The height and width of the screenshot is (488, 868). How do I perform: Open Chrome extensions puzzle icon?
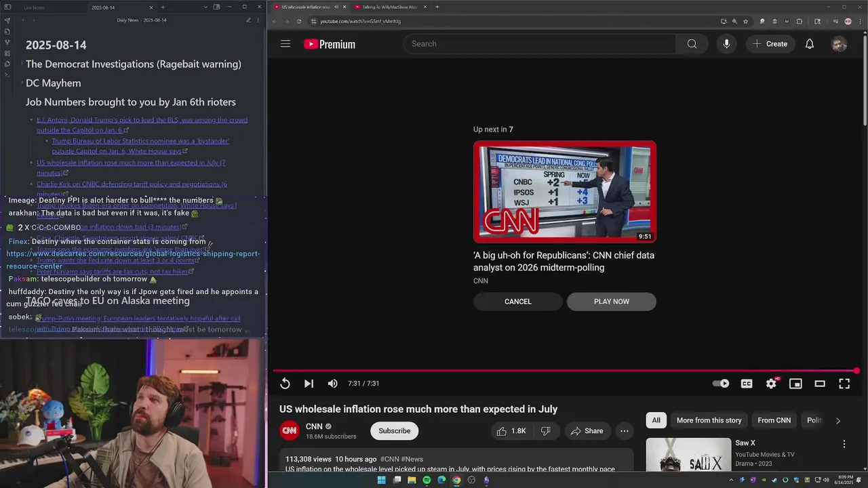[799, 21]
